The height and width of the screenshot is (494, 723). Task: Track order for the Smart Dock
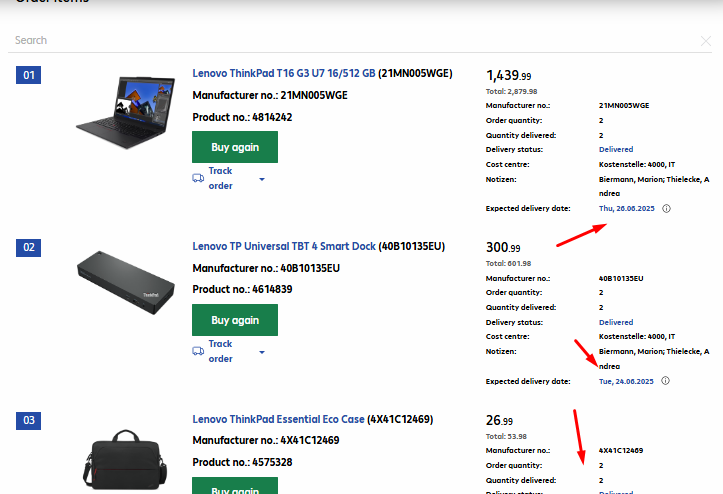coord(220,351)
